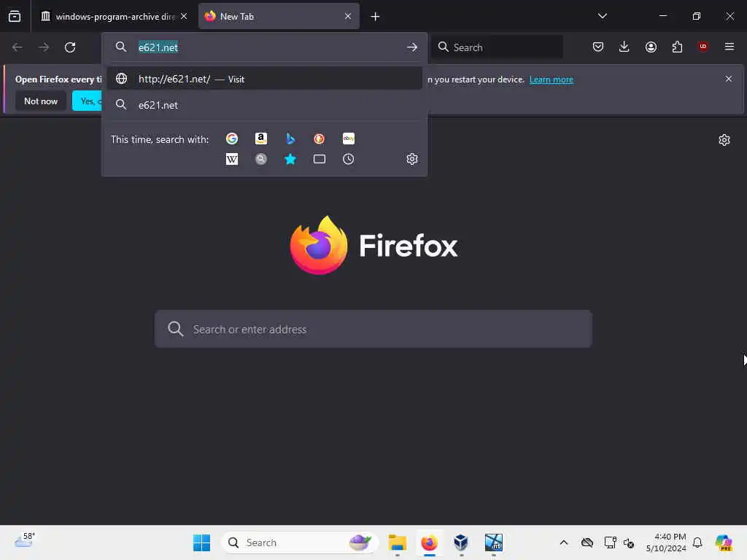Open File Explorer from taskbar
The image size is (747, 560).
coord(398,542)
